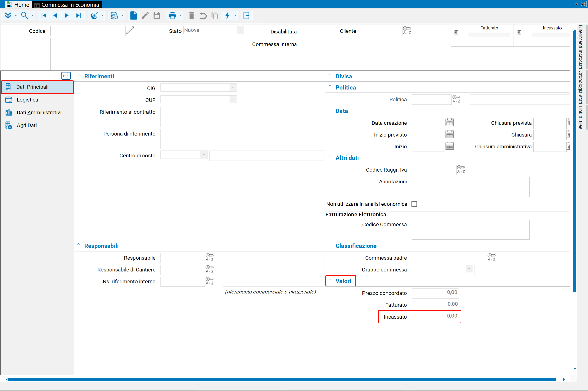Create a new document icon
The height and width of the screenshot is (391, 588).
(x=133, y=15)
